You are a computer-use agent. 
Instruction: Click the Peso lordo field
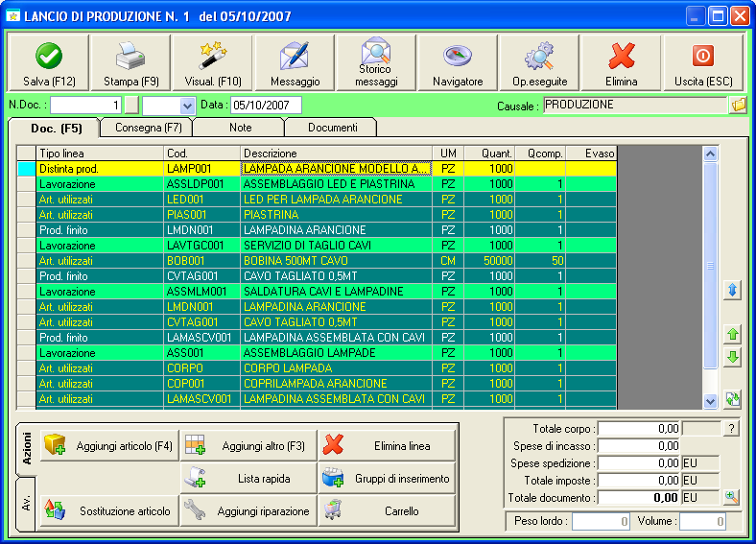click(601, 521)
